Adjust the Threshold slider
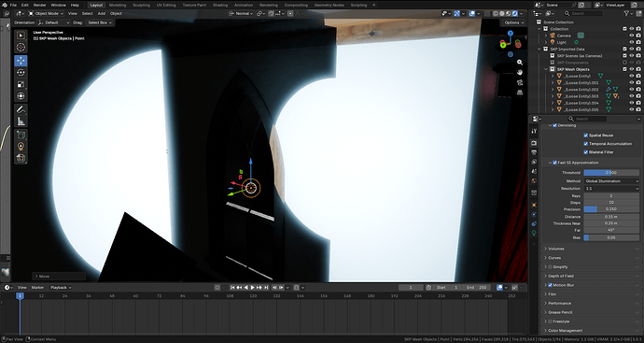The width and height of the screenshot is (644, 343). (x=611, y=173)
